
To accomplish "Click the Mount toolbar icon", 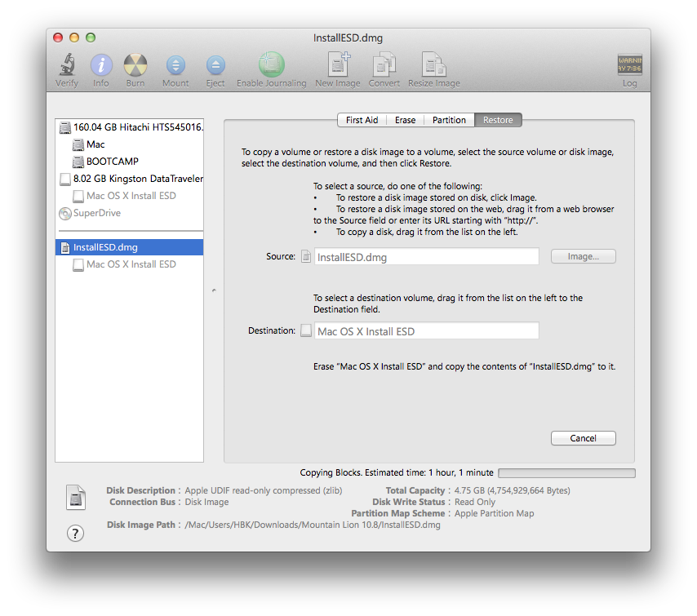I will pyautogui.click(x=175, y=65).
